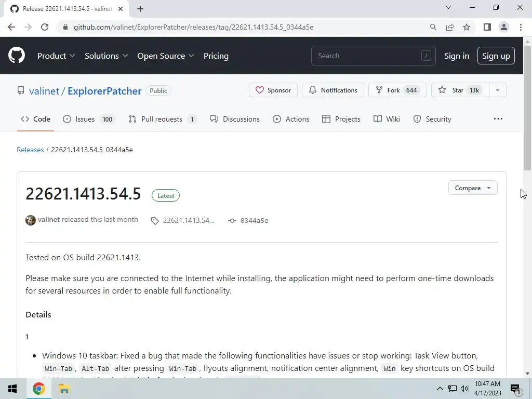Click the GitHub logo icon
This screenshot has height=399, width=532.
tap(16, 56)
